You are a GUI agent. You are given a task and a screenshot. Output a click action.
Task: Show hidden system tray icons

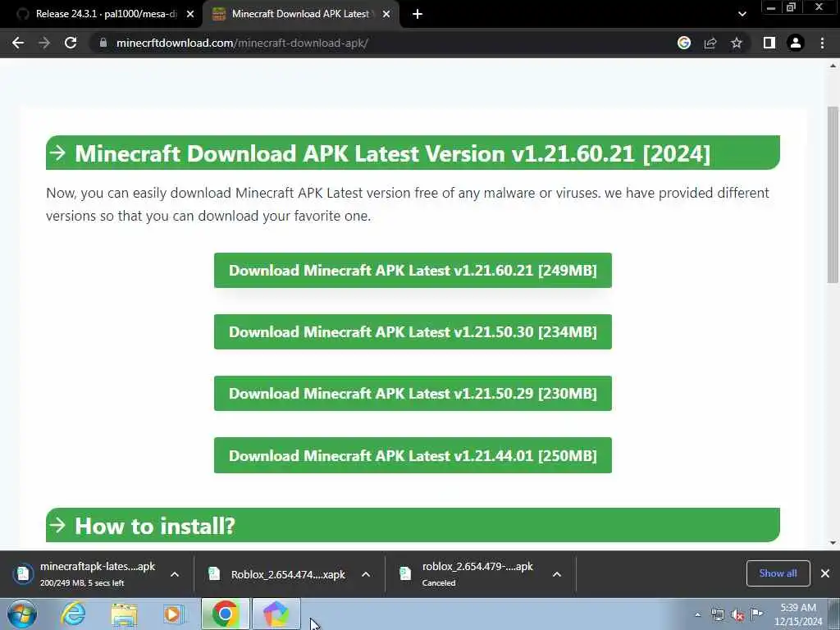(x=697, y=615)
